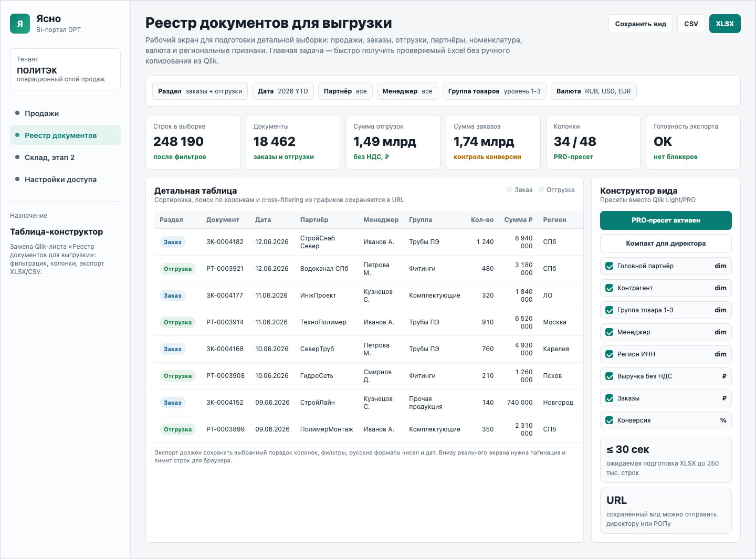
Task: Select document ЗК-0004152
Action: click(x=225, y=403)
